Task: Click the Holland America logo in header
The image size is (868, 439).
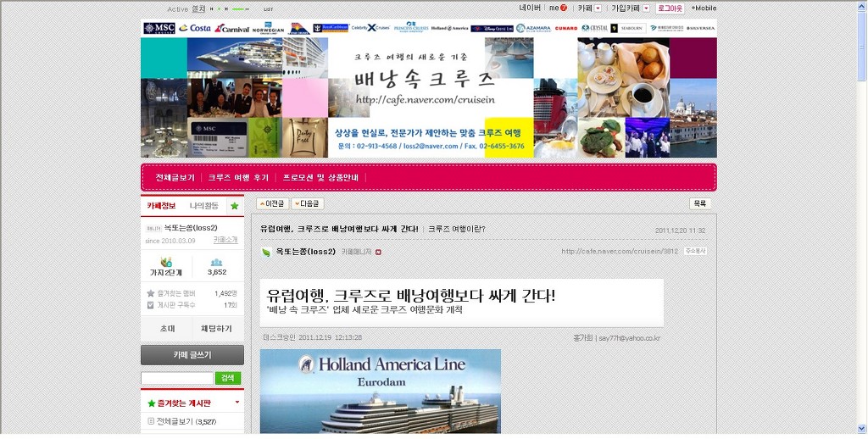Action: click(x=449, y=28)
